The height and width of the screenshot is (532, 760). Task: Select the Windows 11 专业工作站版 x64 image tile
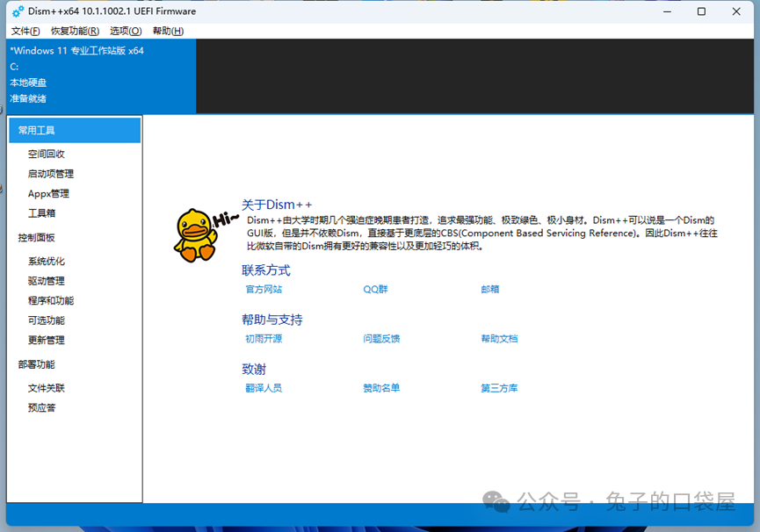click(x=101, y=76)
